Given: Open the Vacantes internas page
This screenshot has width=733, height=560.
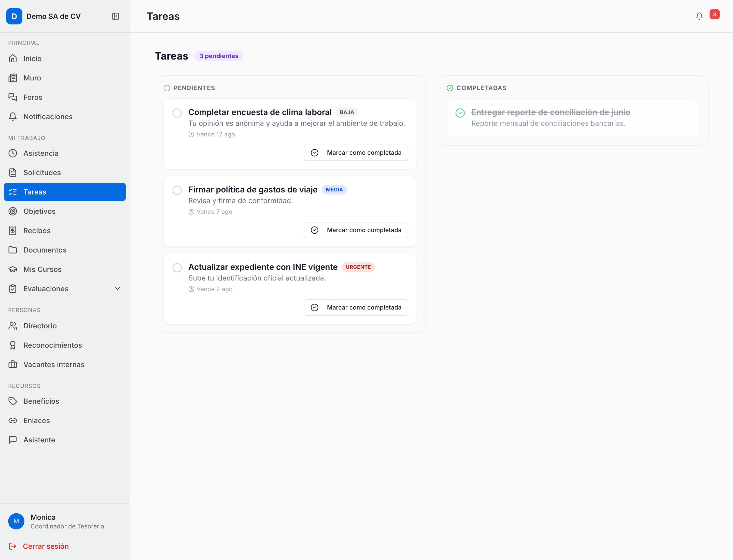Looking at the screenshot, I should tap(65, 364).
